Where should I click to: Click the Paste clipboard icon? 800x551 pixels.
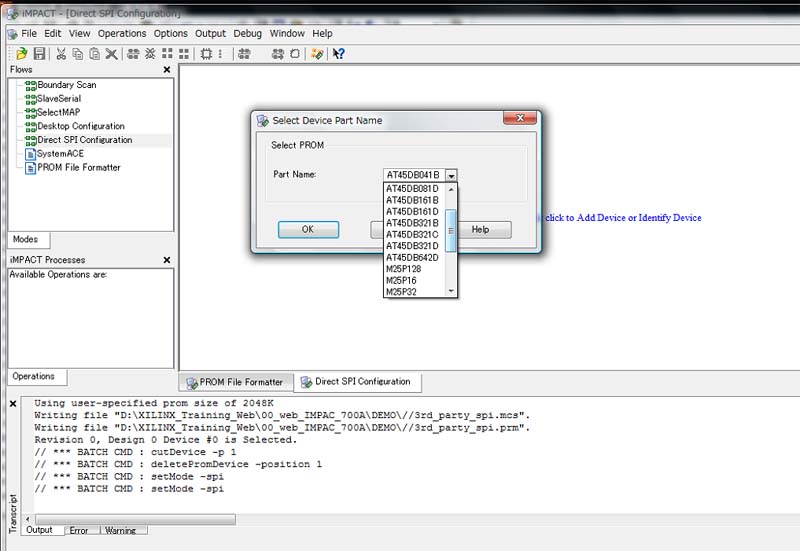point(94,54)
